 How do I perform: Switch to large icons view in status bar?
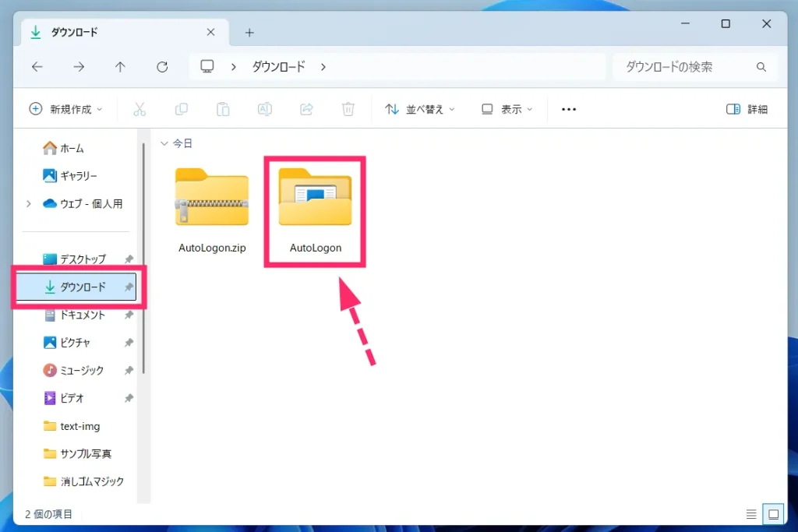774,514
